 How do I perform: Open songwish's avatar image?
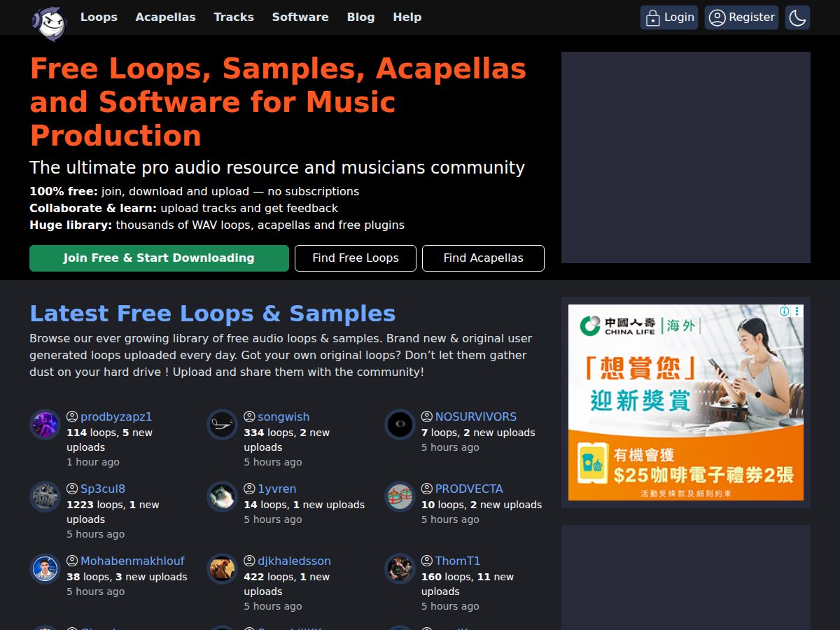tap(222, 424)
